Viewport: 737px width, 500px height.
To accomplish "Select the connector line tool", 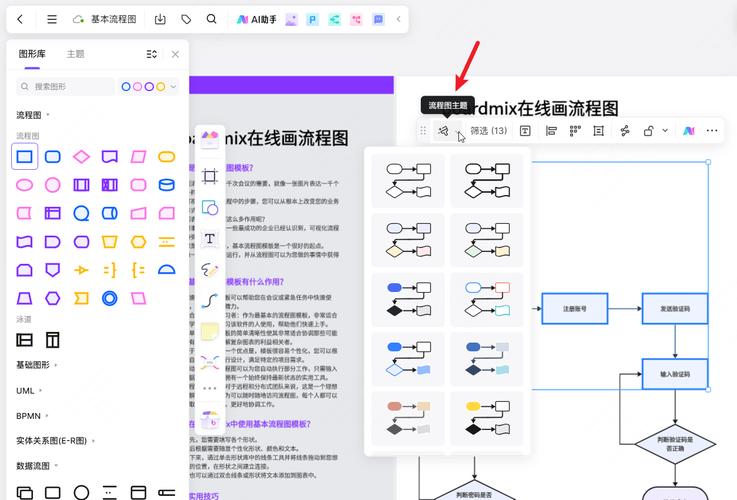I will (x=210, y=301).
